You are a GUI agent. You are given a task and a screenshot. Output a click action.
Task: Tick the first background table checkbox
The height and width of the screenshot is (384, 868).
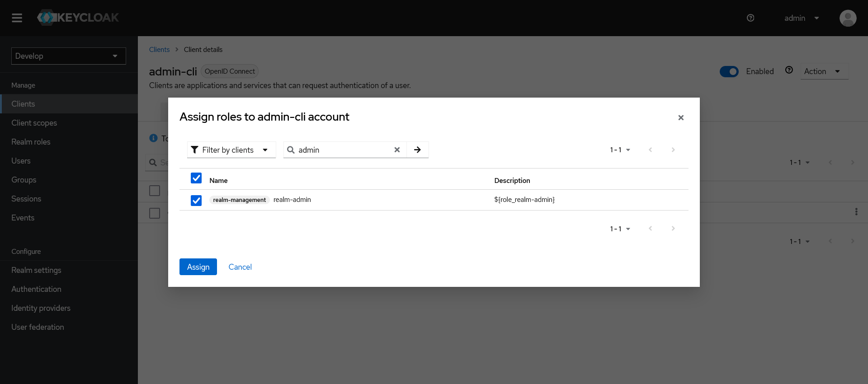coord(155,191)
